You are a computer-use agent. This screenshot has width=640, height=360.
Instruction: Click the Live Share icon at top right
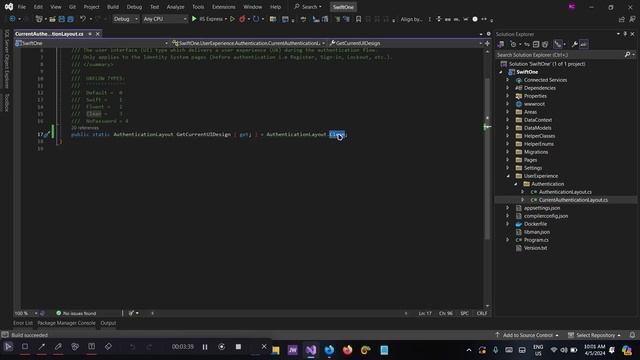click(x=622, y=19)
